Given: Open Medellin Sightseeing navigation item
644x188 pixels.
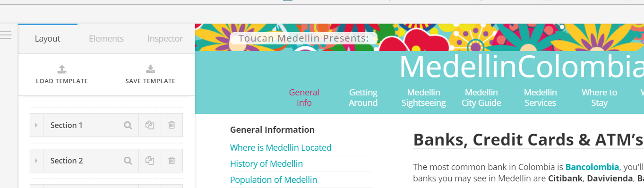Looking at the screenshot, I should [x=423, y=97].
